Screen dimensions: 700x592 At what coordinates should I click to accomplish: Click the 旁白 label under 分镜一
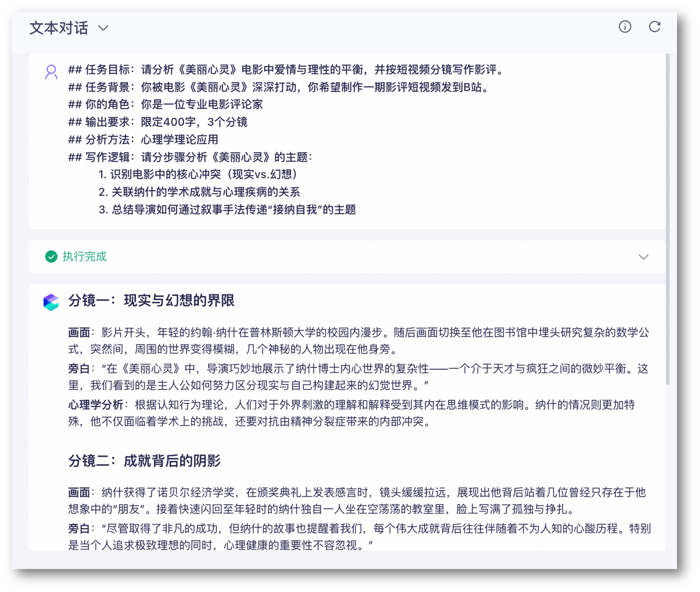pyautogui.click(x=79, y=369)
